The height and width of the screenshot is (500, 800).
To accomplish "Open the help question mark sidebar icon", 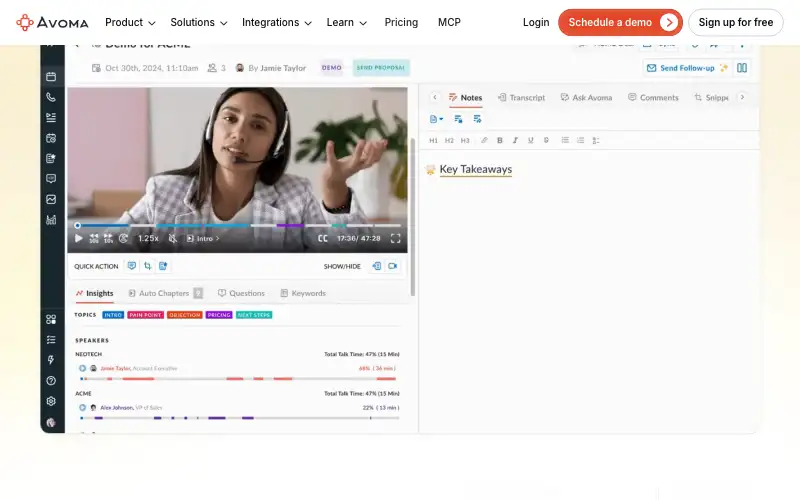I will tap(51, 381).
